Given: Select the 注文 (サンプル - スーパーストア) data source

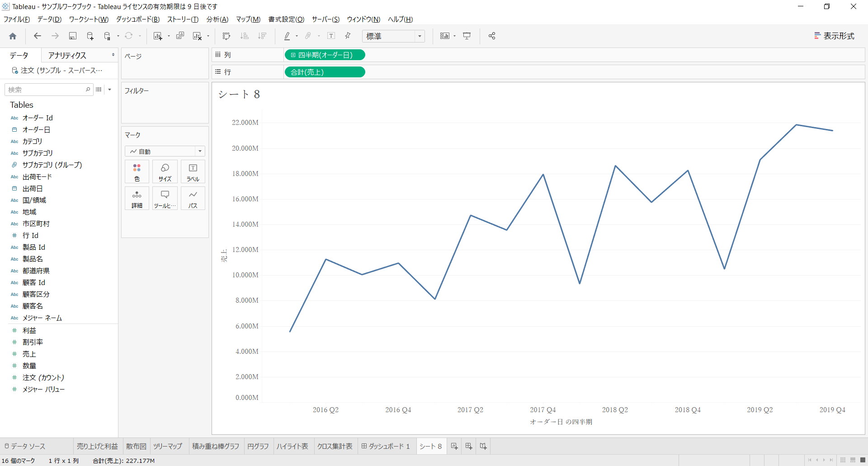Looking at the screenshot, I should coord(57,71).
